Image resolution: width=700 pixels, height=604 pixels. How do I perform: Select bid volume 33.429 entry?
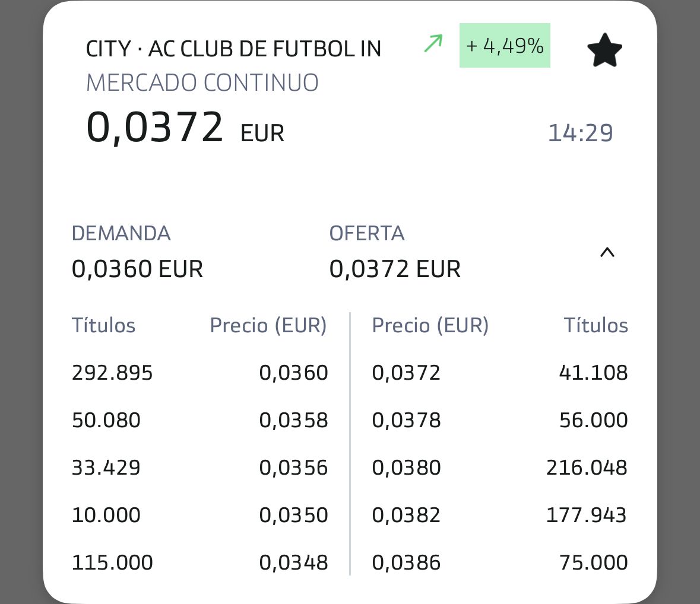pos(106,468)
